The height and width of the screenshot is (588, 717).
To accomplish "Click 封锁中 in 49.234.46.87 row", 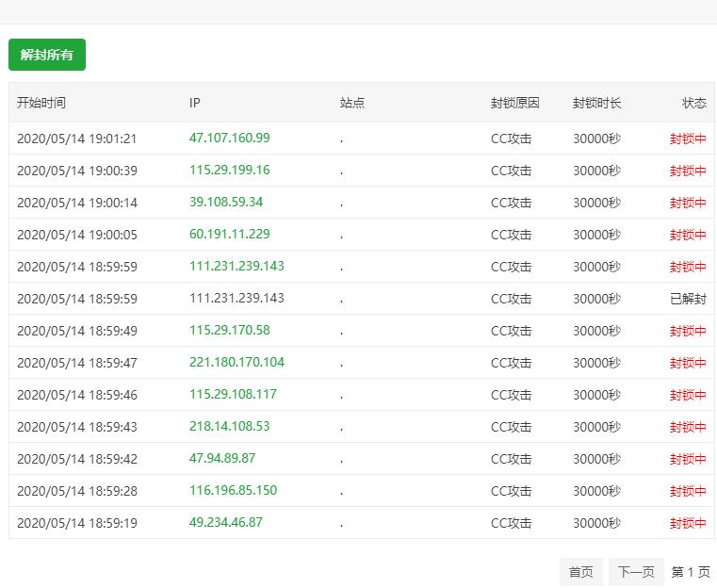I will (x=688, y=523).
